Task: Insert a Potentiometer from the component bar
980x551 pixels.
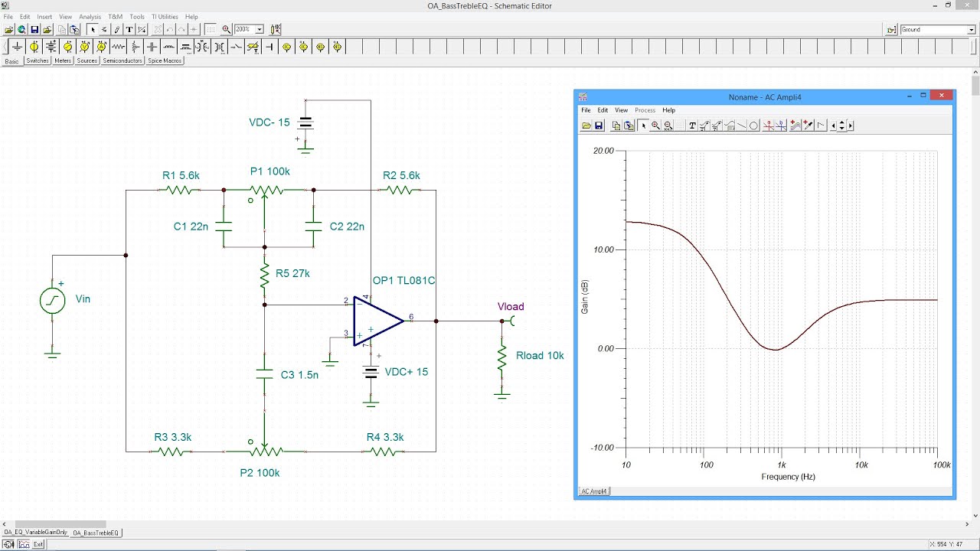Action: (135, 47)
